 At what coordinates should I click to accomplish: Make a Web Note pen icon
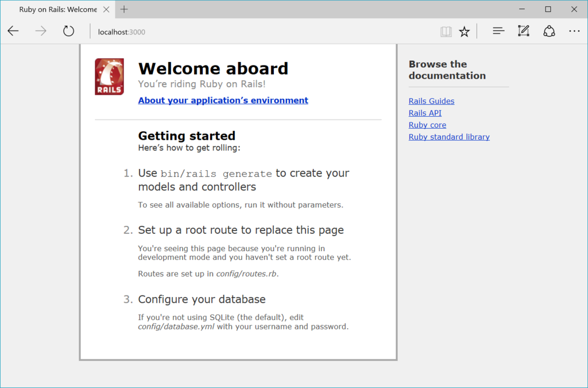[x=524, y=31]
